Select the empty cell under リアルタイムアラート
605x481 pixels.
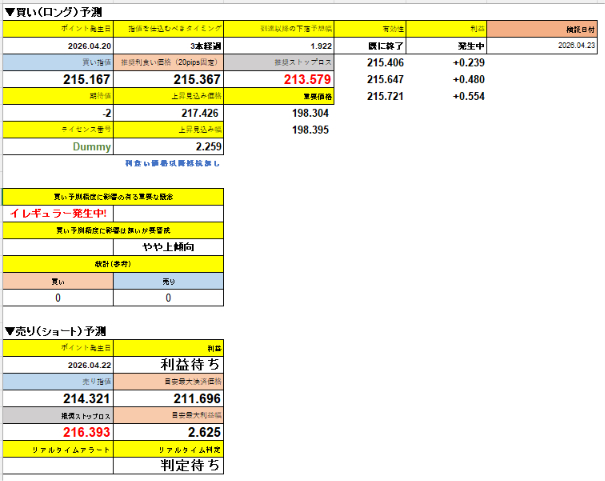click(58, 466)
